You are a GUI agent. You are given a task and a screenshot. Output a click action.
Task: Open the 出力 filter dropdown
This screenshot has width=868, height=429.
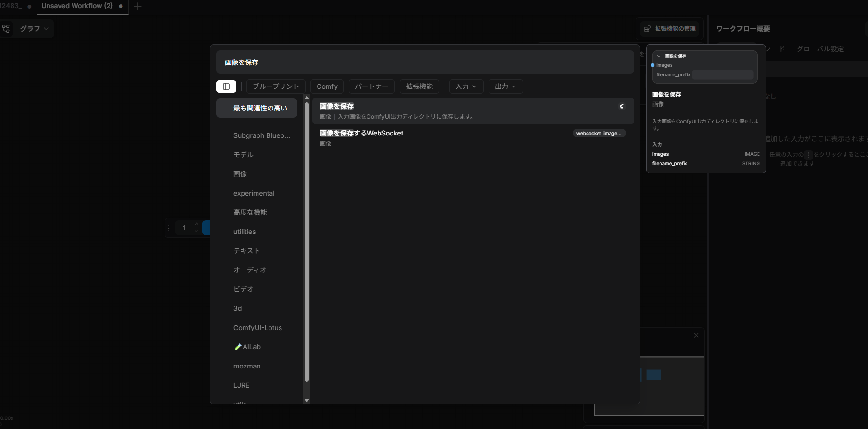pyautogui.click(x=505, y=86)
